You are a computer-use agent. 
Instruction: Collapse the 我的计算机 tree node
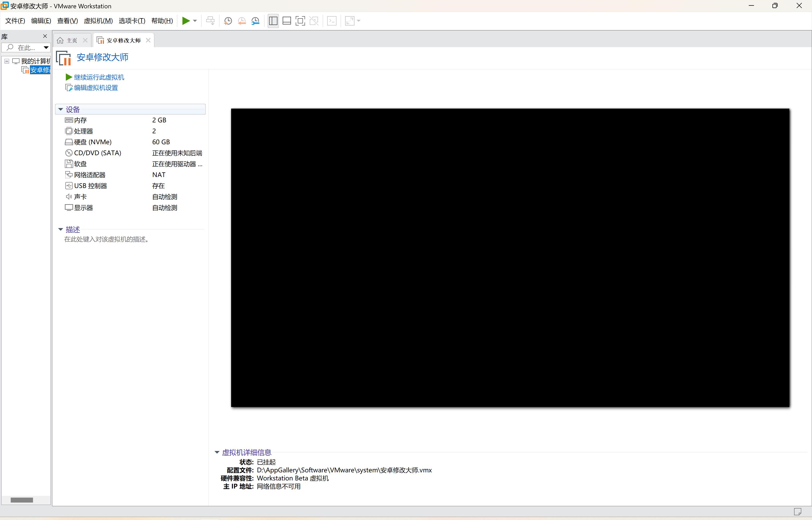click(7, 61)
